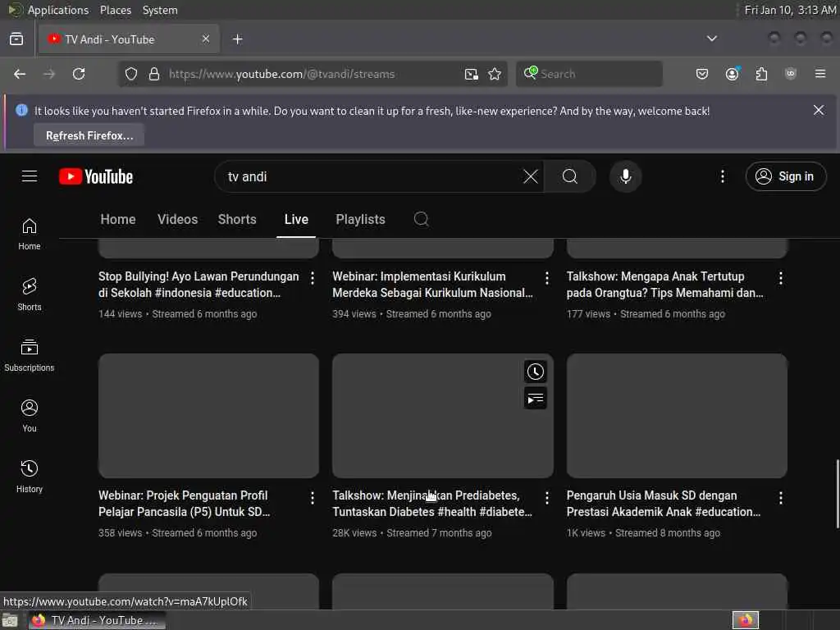
Task: Click the taskbar TV Andi - YouTube window
Action: (x=97, y=620)
